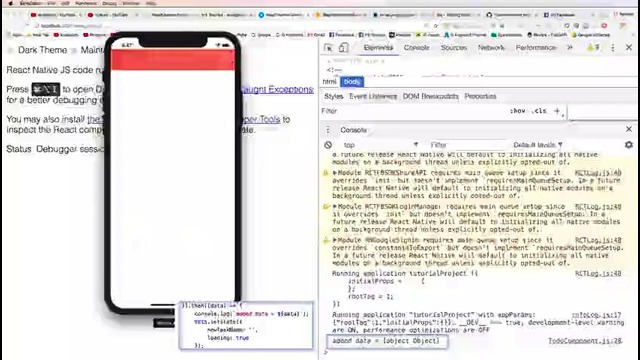Image resolution: width=640 pixels, height=360 pixels.
Task: Clear the console with the ban icon
Action: [328, 145]
